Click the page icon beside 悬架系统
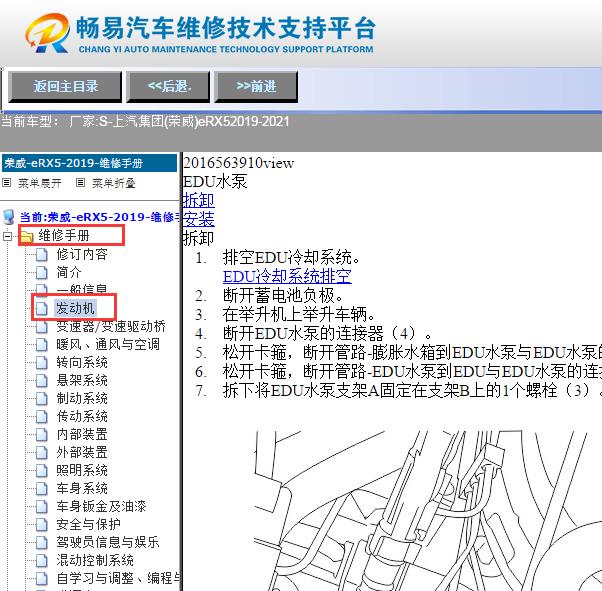This screenshot has width=602, height=591. point(41,381)
